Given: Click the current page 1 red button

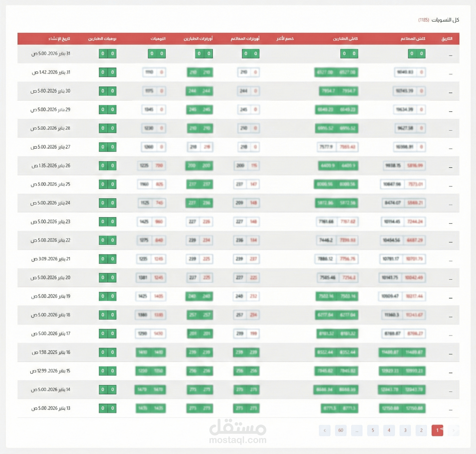Looking at the screenshot, I should click(437, 430).
